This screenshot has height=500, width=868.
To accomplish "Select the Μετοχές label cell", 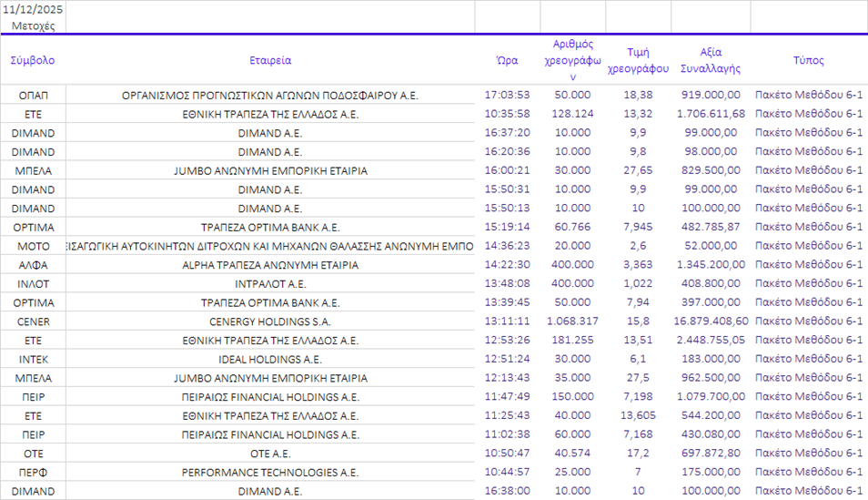I will pos(33,26).
